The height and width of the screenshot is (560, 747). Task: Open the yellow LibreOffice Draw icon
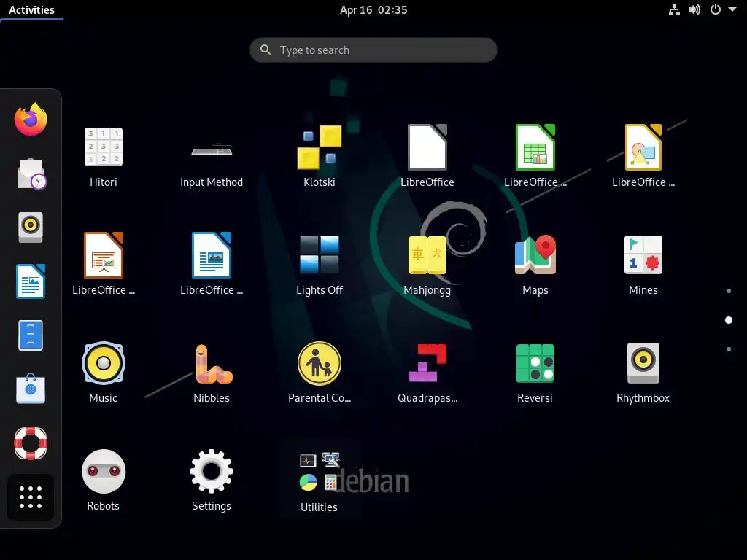tap(643, 157)
